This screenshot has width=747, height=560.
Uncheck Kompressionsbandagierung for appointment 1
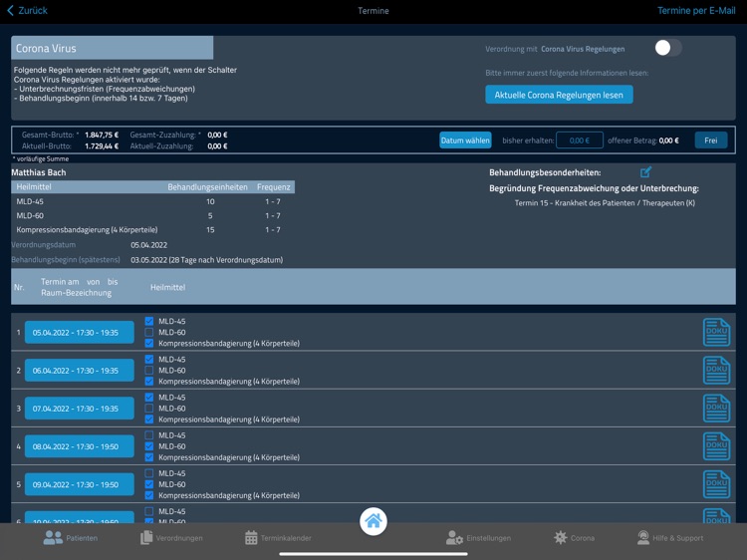(x=149, y=343)
